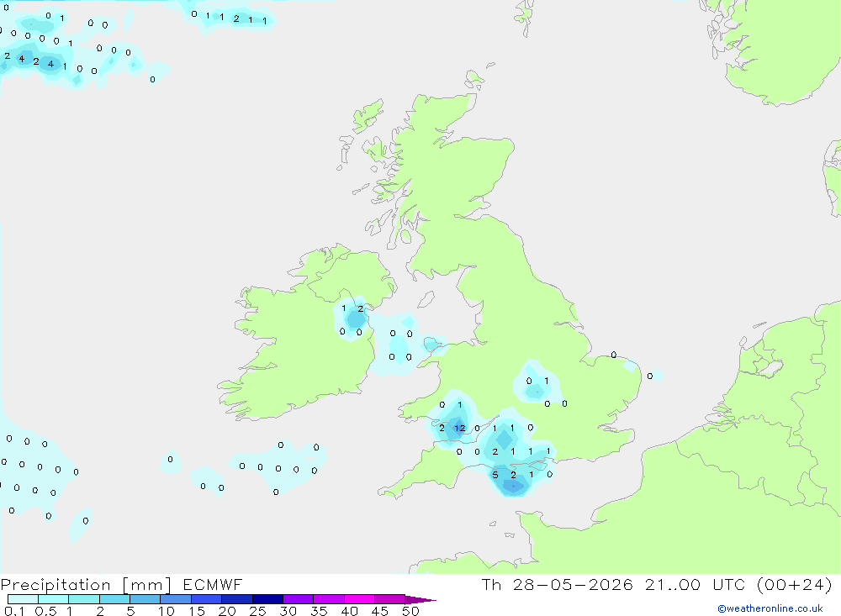841x616 pixels.
Task: Click the '0.5' legend scale label
Action: click(x=46, y=611)
